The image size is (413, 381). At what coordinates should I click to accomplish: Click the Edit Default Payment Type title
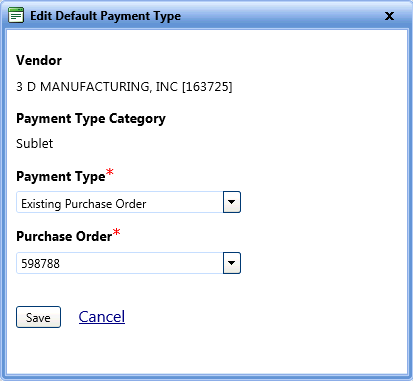[105, 16]
